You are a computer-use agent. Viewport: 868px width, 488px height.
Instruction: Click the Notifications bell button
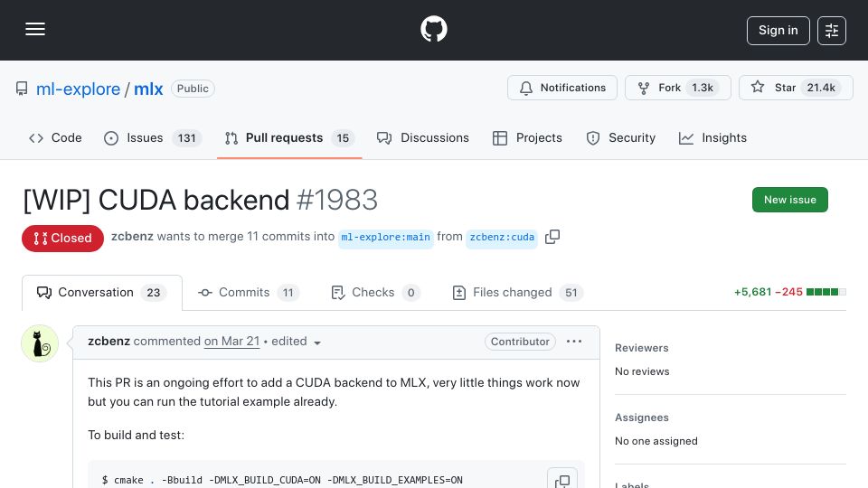(x=561, y=88)
